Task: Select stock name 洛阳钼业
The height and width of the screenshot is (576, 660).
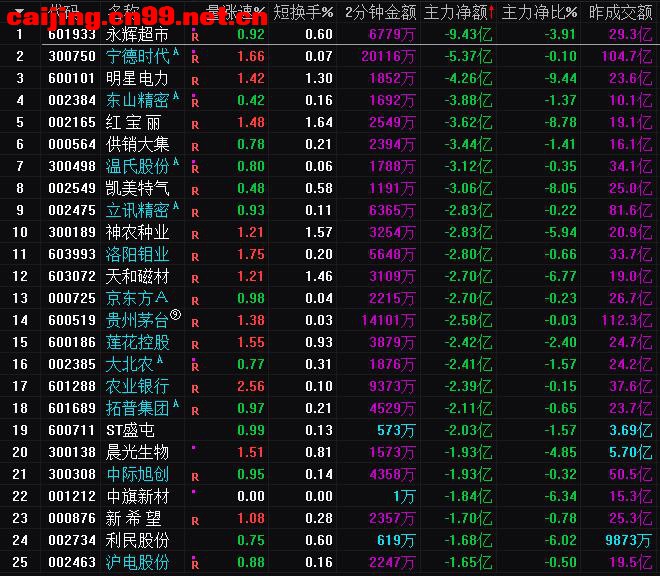Action: click(137, 254)
